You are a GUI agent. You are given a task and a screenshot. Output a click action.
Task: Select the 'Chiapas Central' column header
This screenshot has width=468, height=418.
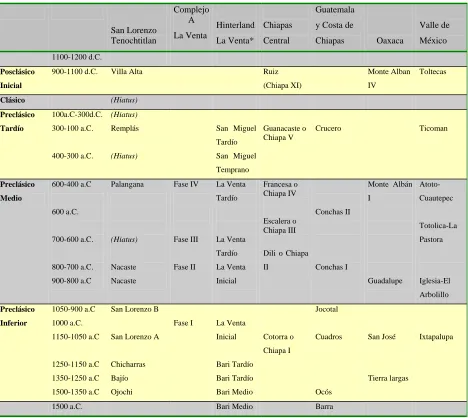277,33
